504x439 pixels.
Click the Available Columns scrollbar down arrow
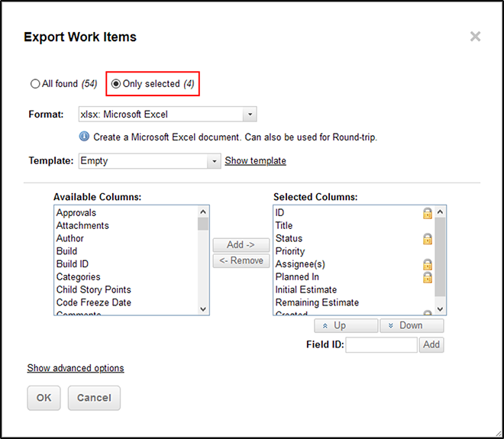[203, 309]
